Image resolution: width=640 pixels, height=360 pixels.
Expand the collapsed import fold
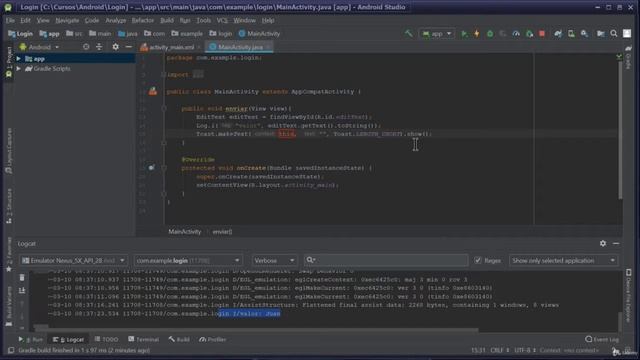(198, 75)
